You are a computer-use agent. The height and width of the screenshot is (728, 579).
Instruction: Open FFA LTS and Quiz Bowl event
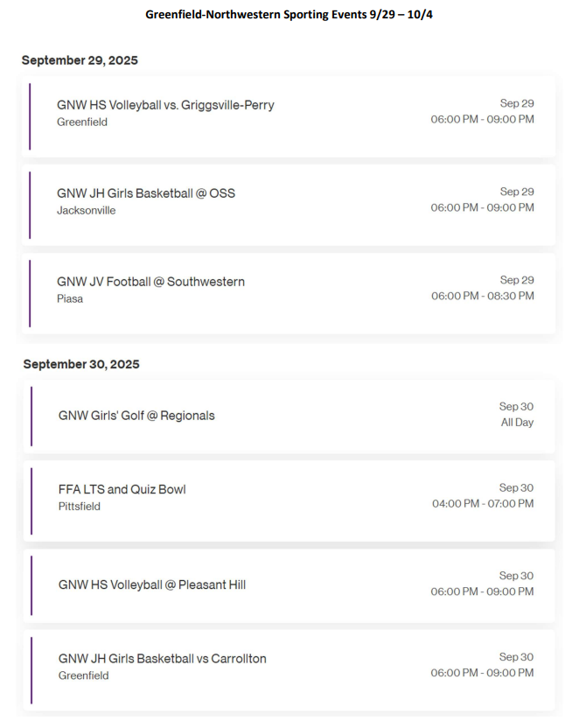[x=122, y=489]
